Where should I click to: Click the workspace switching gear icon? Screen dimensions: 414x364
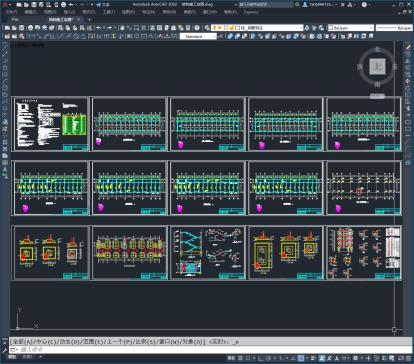point(355,358)
